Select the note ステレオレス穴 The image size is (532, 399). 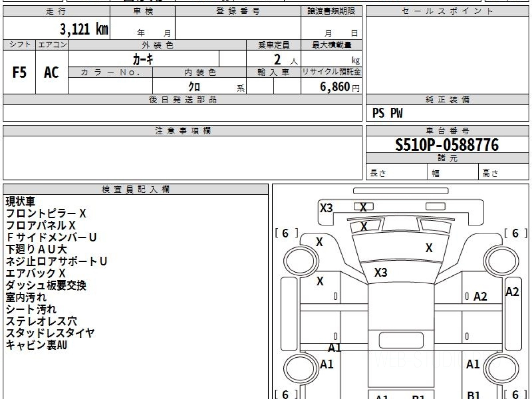tap(41, 321)
